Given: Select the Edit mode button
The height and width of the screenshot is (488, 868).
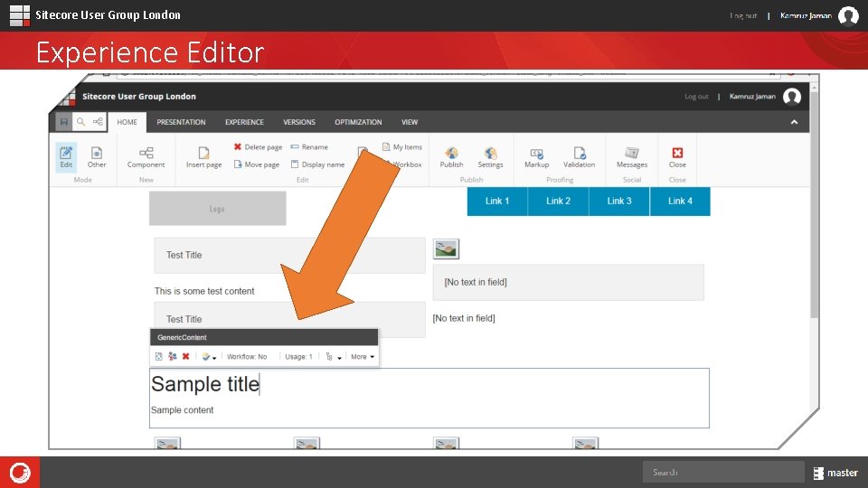Looking at the screenshot, I should pos(66,157).
